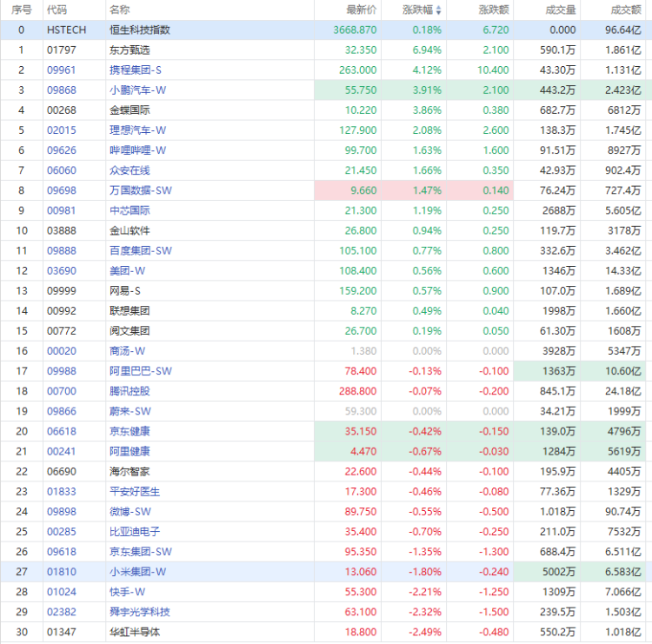Click highlighted price 9.660
Image resolution: width=652 pixels, height=644 pixels.
point(363,190)
